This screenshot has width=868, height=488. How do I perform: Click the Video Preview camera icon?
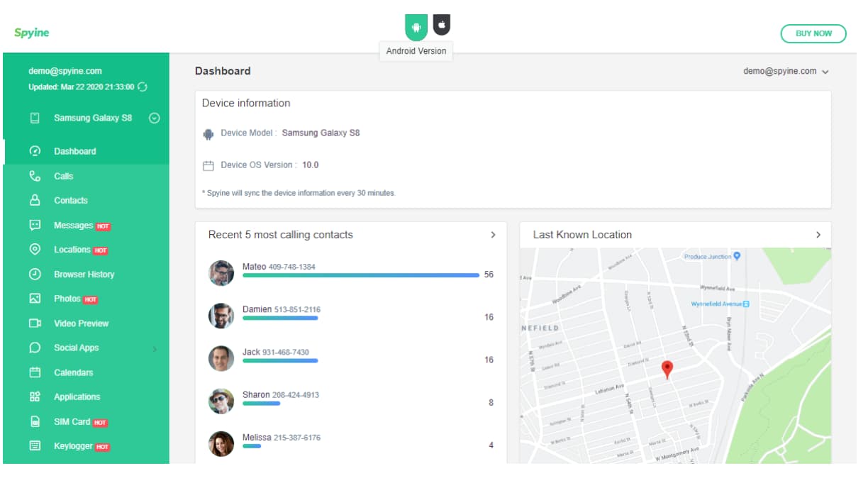click(35, 323)
